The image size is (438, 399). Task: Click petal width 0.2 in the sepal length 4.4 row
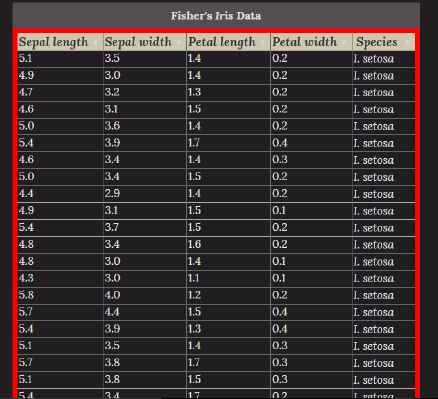coord(311,194)
